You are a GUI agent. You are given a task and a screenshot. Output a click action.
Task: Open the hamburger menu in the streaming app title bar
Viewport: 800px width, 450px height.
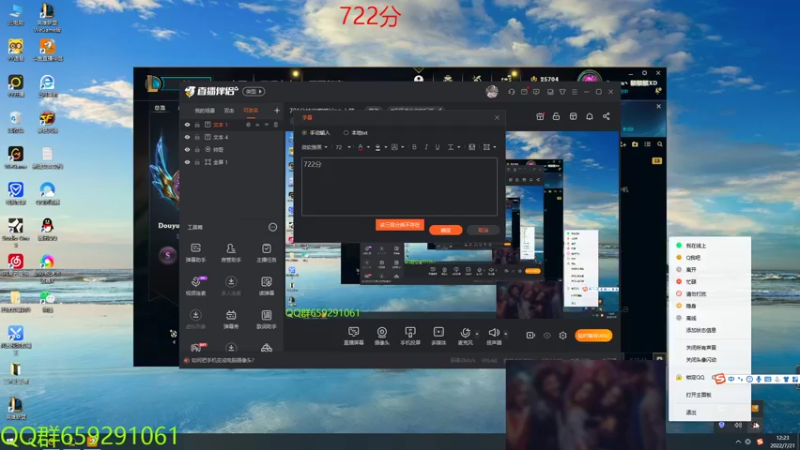click(574, 92)
